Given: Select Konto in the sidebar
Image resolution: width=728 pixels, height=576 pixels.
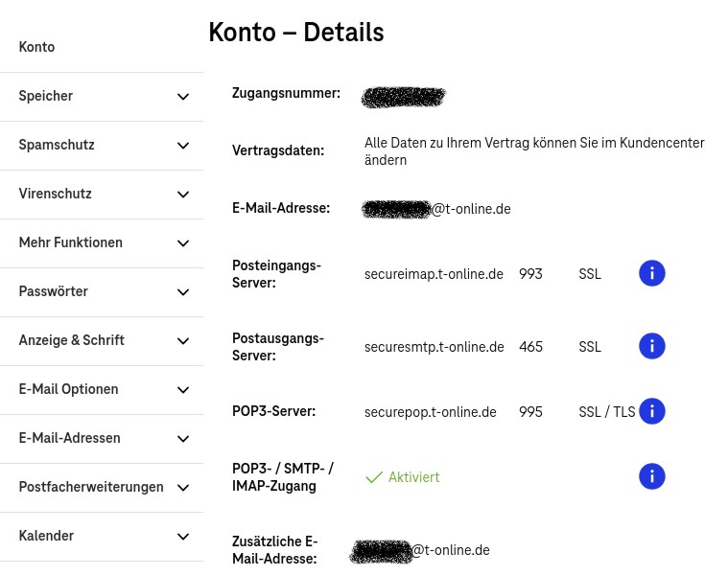Looking at the screenshot, I should [x=37, y=47].
